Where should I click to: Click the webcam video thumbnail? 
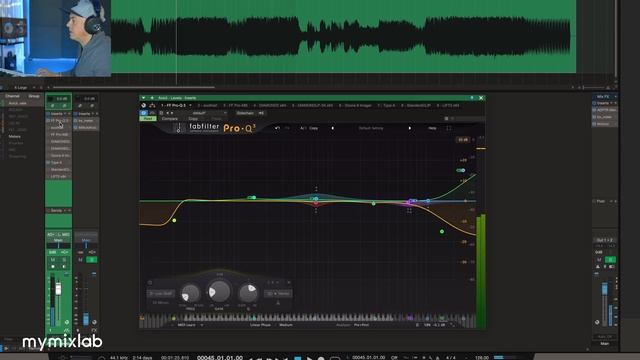click(56, 38)
